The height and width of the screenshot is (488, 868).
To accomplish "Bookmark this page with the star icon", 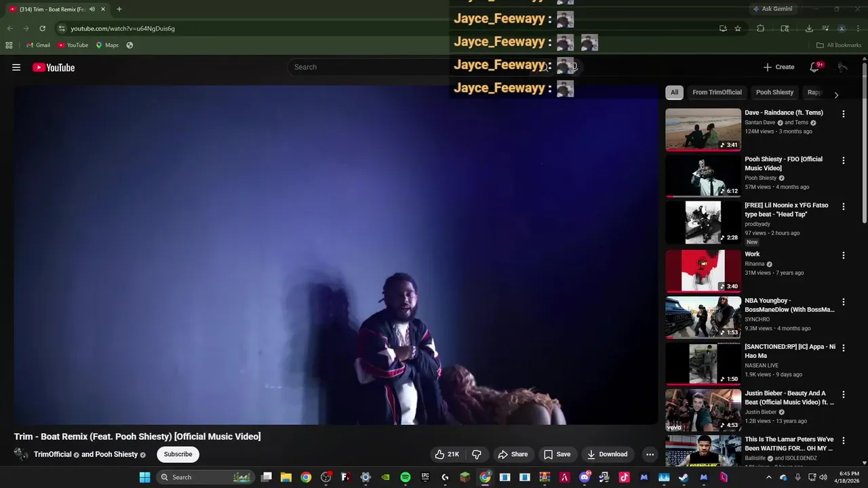I will [x=738, y=28].
